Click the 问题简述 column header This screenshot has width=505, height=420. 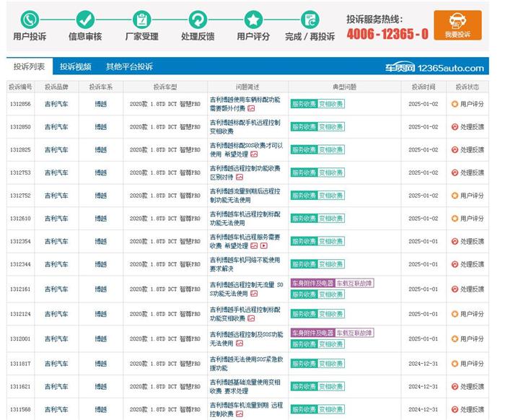(247, 87)
